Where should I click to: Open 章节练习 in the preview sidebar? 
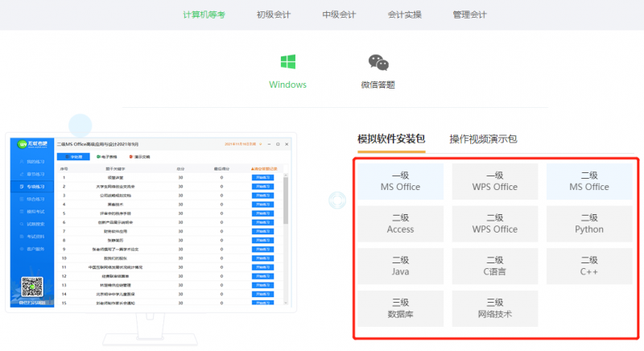(x=32, y=174)
